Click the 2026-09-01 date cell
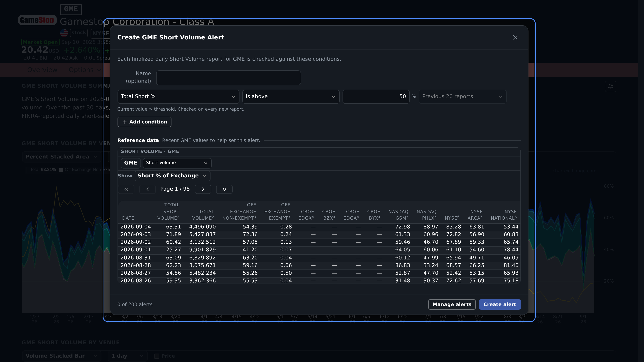This screenshot has width=644, height=362. pyautogui.click(x=136, y=250)
